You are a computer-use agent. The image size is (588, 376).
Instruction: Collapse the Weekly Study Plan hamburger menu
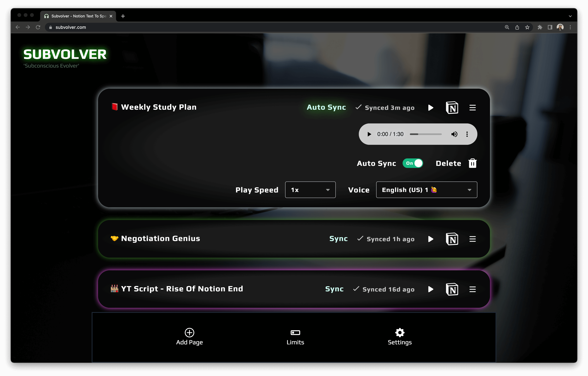472,108
